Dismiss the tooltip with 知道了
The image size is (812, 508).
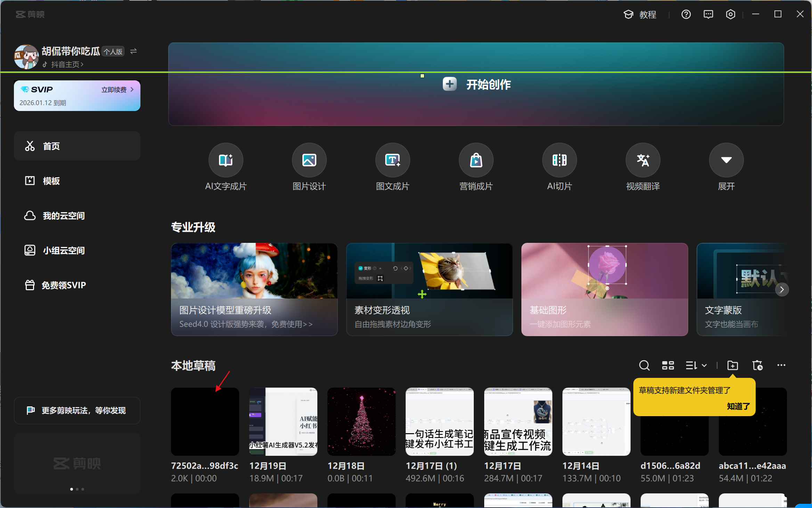pyautogui.click(x=738, y=406)
